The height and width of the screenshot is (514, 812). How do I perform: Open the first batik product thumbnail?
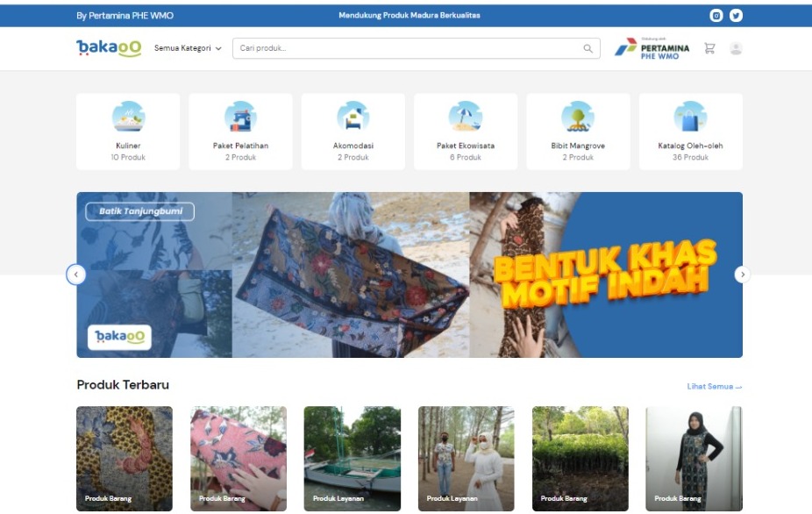[x=125, y=458]
